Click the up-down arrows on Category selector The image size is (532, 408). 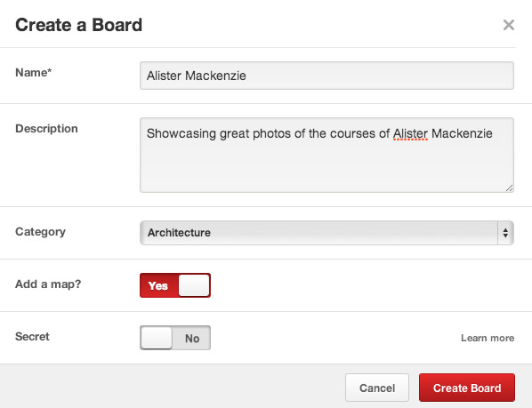[505, 233]
